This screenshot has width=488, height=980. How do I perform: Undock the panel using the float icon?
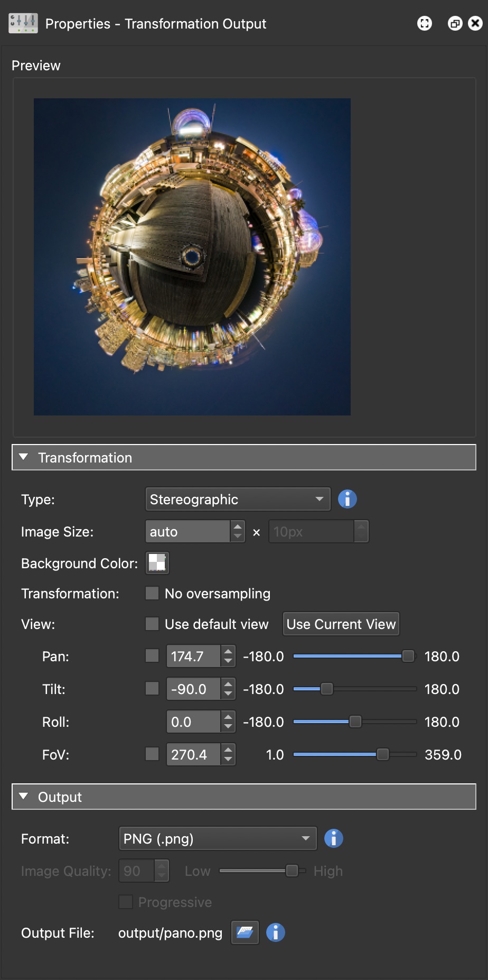(x=455, y=23)
